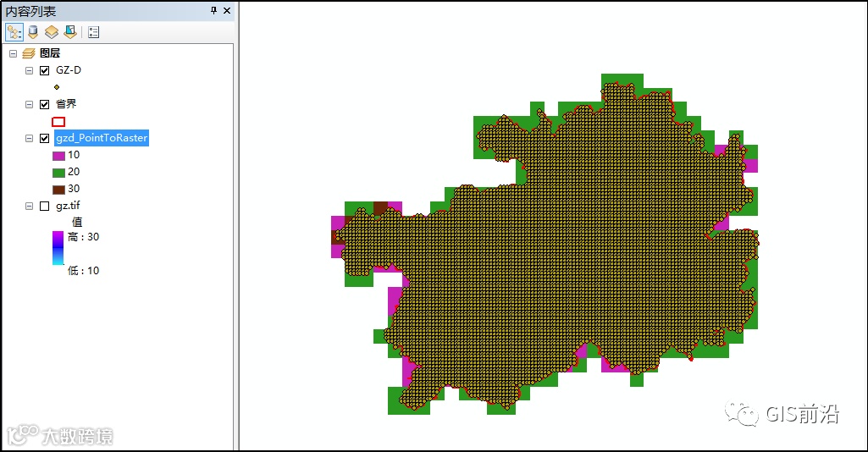
Task: Click the green swatch for value 20
Action: (x=58, y=173)
